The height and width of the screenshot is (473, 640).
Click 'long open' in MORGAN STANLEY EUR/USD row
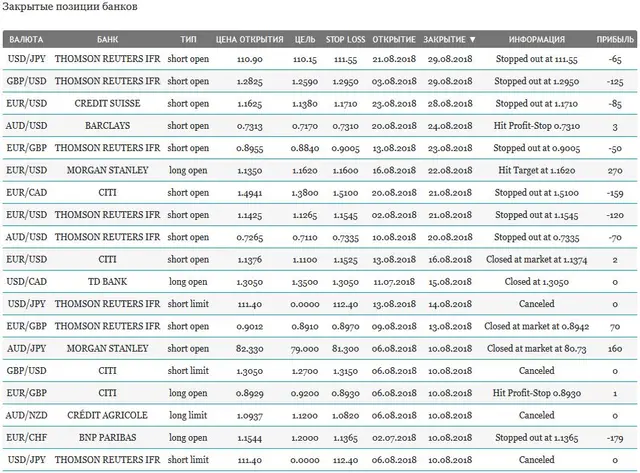[188, 170]
